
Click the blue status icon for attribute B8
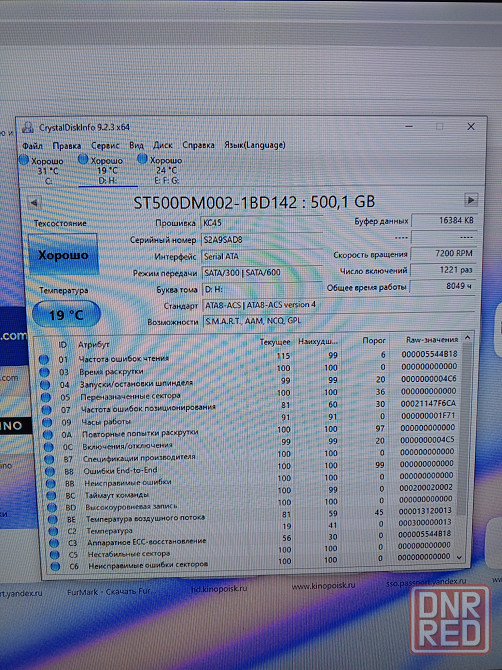(50, 472)
